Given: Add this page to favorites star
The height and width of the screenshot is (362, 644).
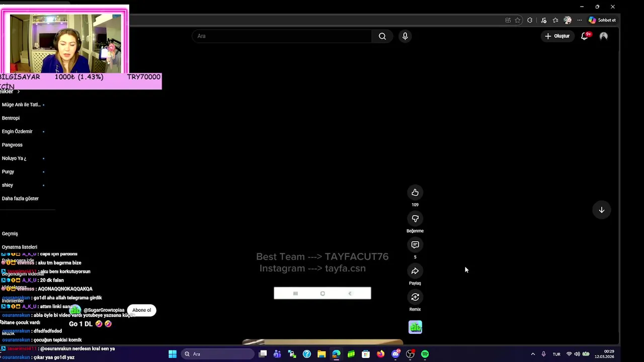Looking at the screenshot, I should (518, 20).
